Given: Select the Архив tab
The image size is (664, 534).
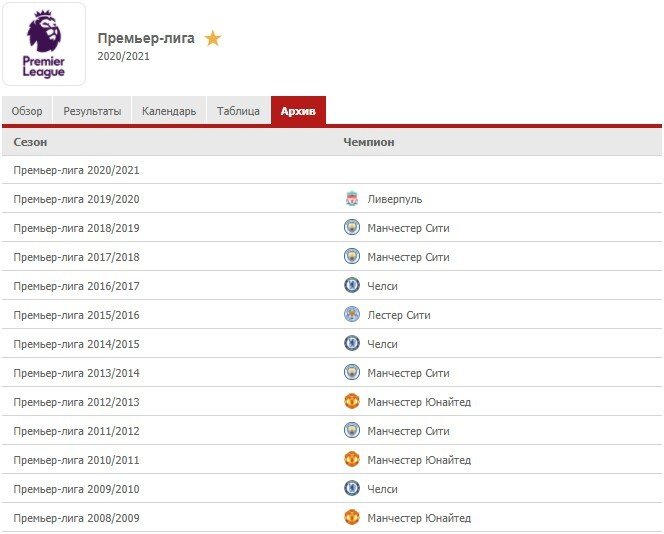Looking at the screenshot, I should pos(298,111).
